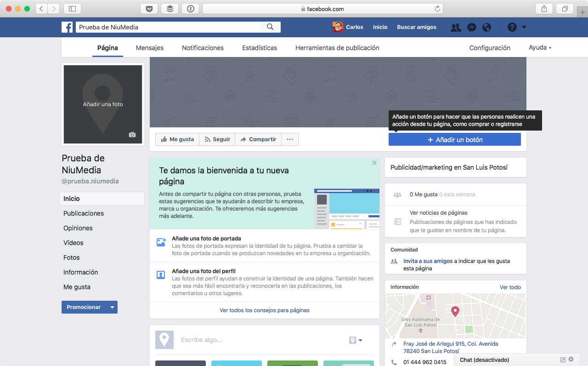Click the camera icon on profile photo
The width and height of the screenshot is (588, 366).
tap(132, 135)
